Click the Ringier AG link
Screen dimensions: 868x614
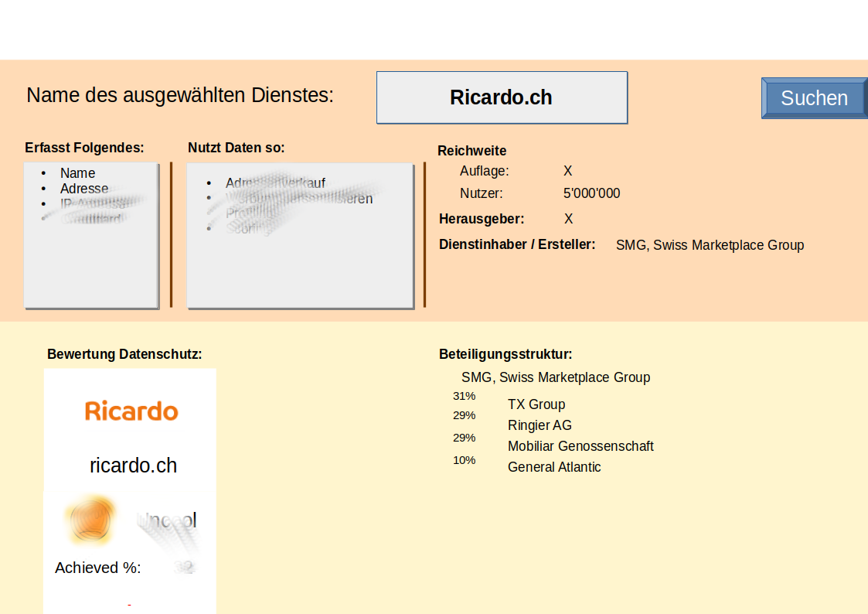[x=540, y=425]
